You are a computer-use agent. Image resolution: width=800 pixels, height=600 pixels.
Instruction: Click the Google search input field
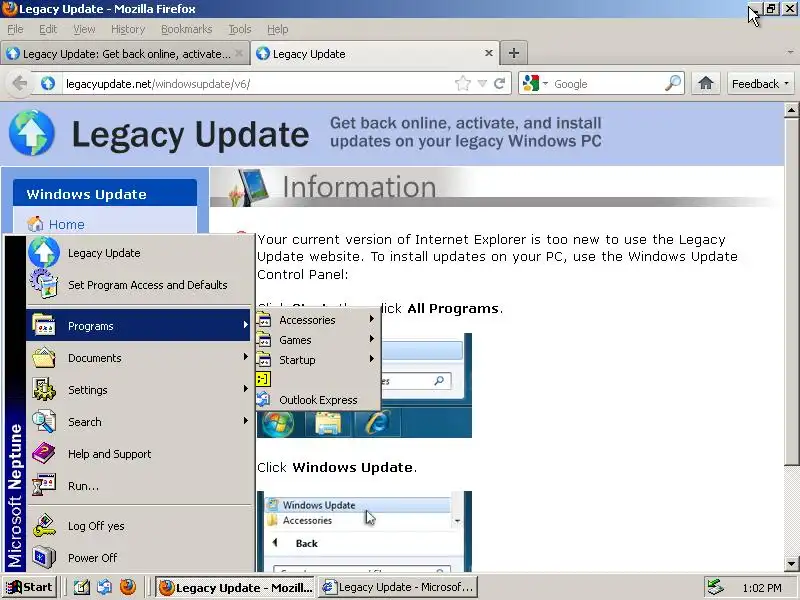(607, 83)
